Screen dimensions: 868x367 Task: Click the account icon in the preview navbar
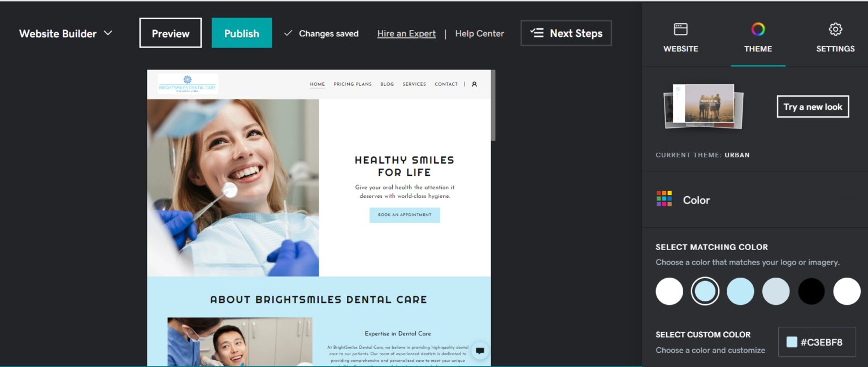click(474, 84)
